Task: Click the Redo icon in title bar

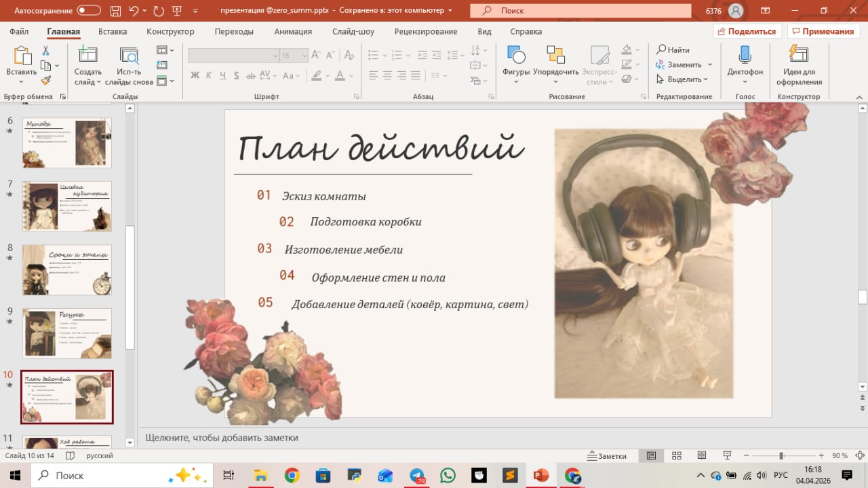Action: coord(158,10)
